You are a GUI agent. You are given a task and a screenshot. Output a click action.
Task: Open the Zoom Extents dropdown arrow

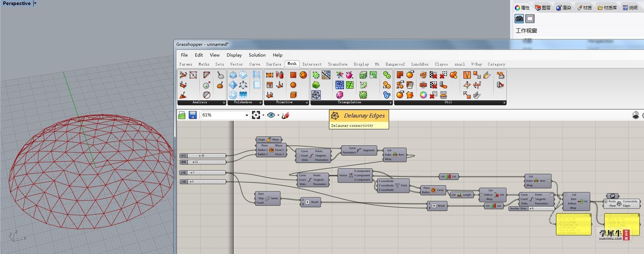(x=264, y=115)
